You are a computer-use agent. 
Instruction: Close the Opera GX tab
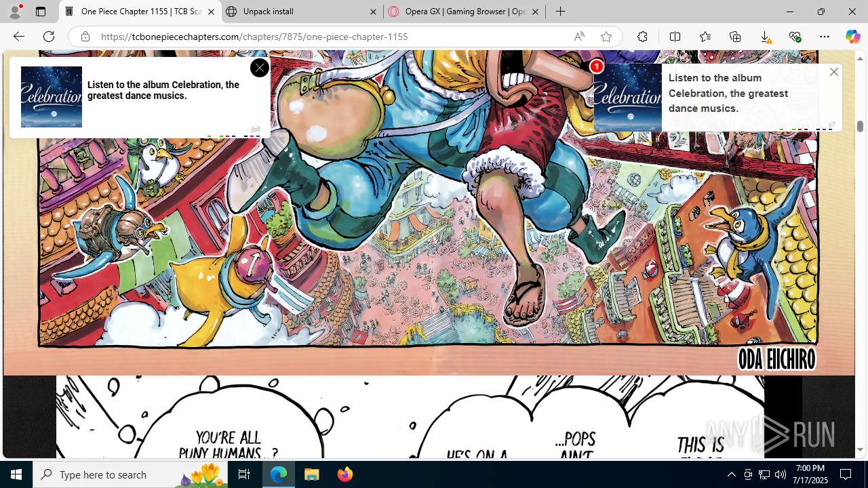click(535, 12)
